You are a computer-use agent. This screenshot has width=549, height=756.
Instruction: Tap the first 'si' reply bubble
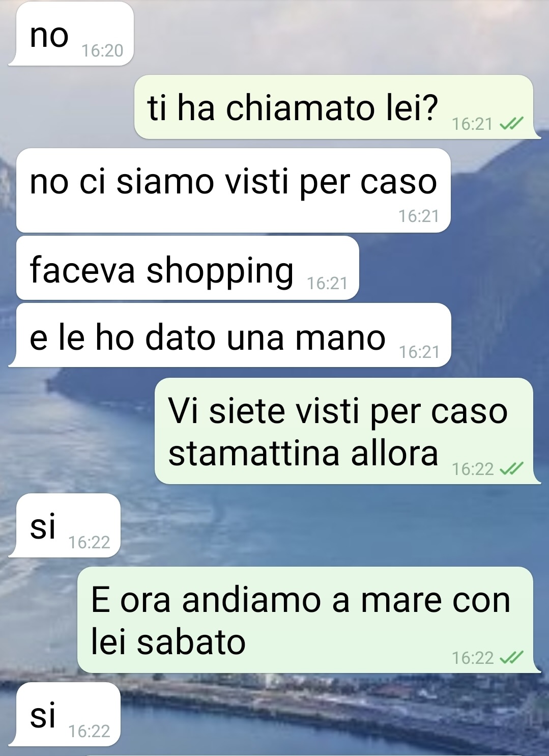pyautogui.click(x=65, y=525)
